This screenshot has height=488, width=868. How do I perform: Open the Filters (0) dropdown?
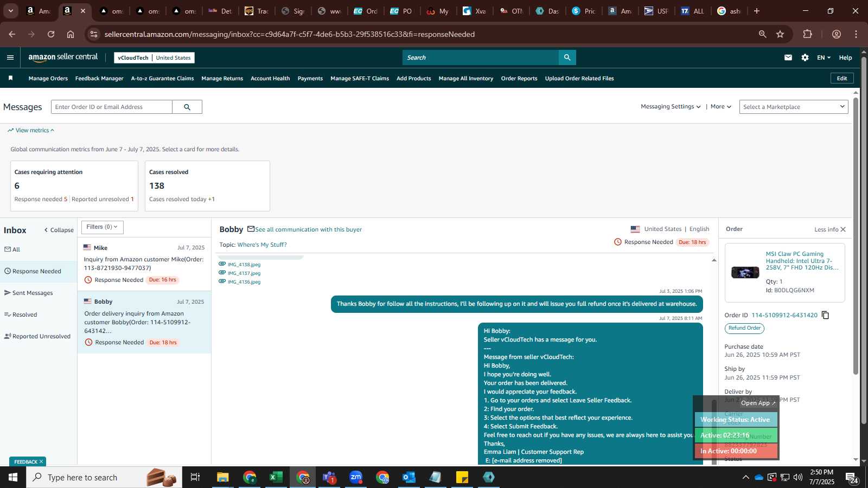[103, 227]
